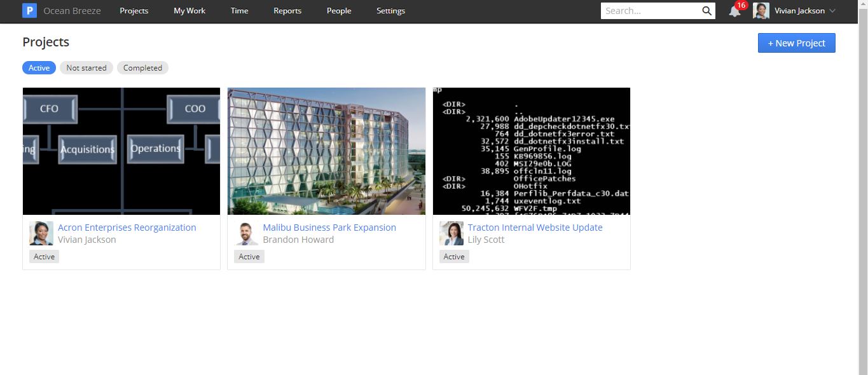Select the Completed filter
Viewport: 868px width, 375px height.
142,68
